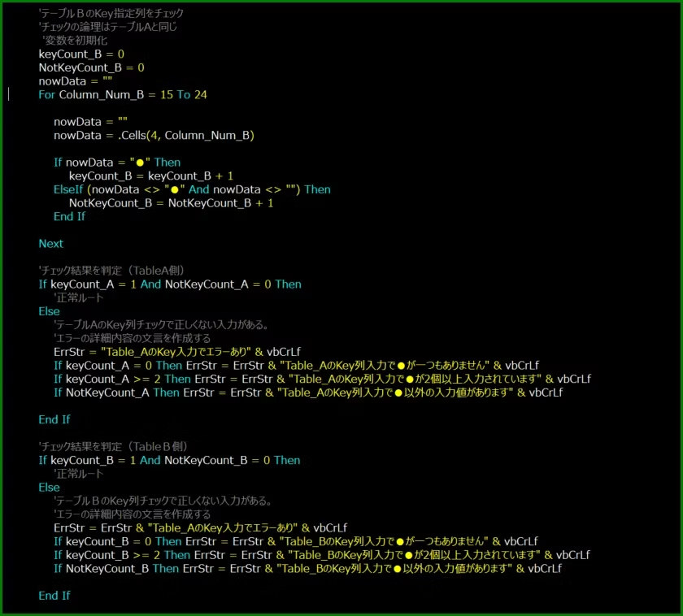
Task: Click the comment '変数を初期化'
Action: pos(75,41)
